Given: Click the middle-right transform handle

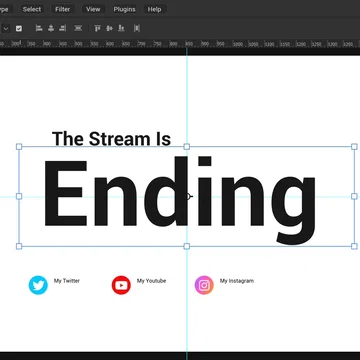Looking at the screenshot, I should tap(354, 196).
